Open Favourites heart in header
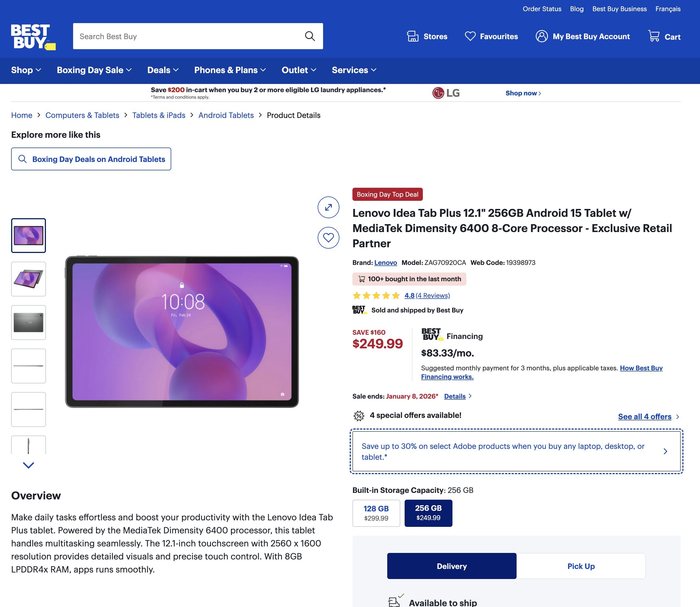 click(470, 36)
